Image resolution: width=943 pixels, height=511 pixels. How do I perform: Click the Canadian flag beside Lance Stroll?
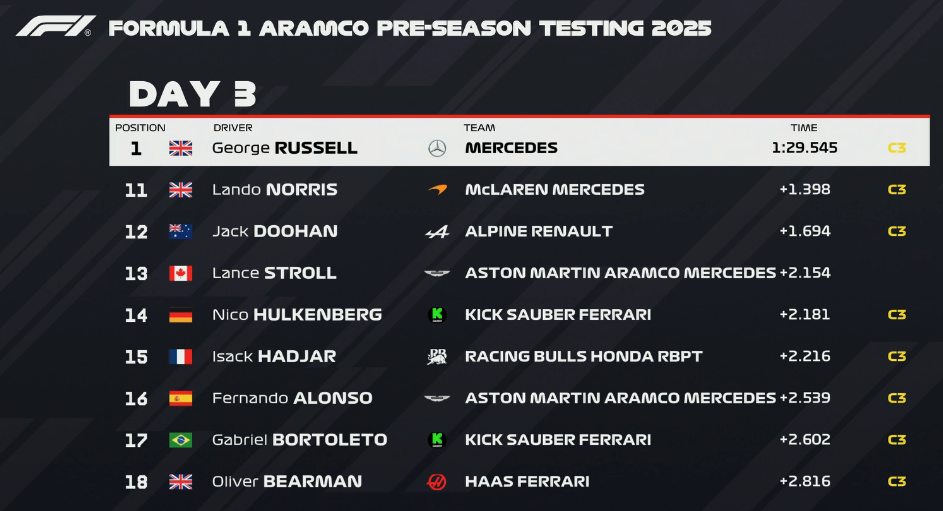[x=180, y=274]
